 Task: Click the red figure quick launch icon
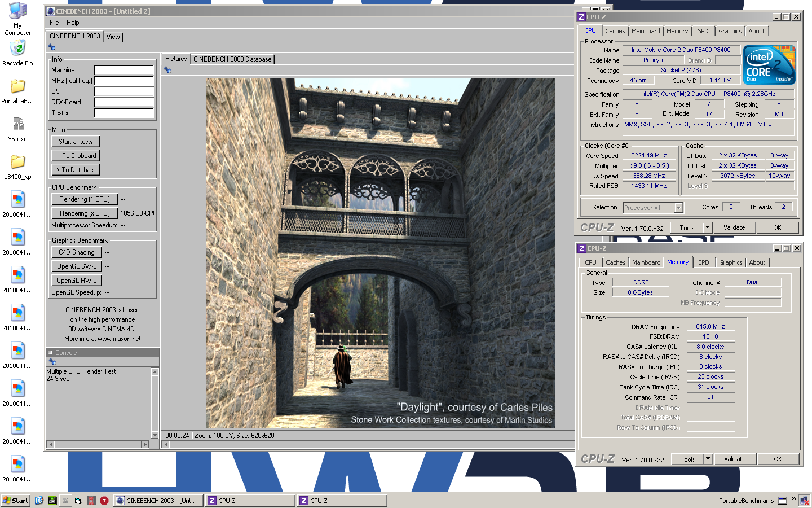pos(91,501)
